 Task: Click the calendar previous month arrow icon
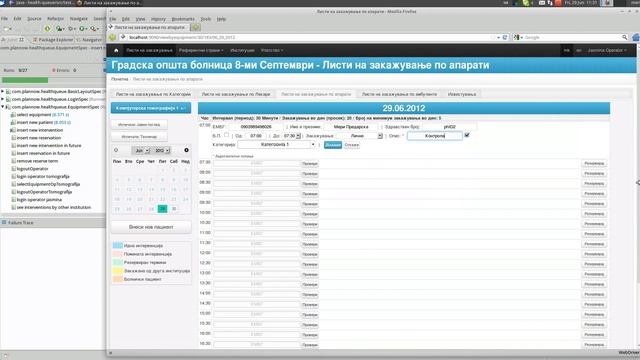point(116,150)
